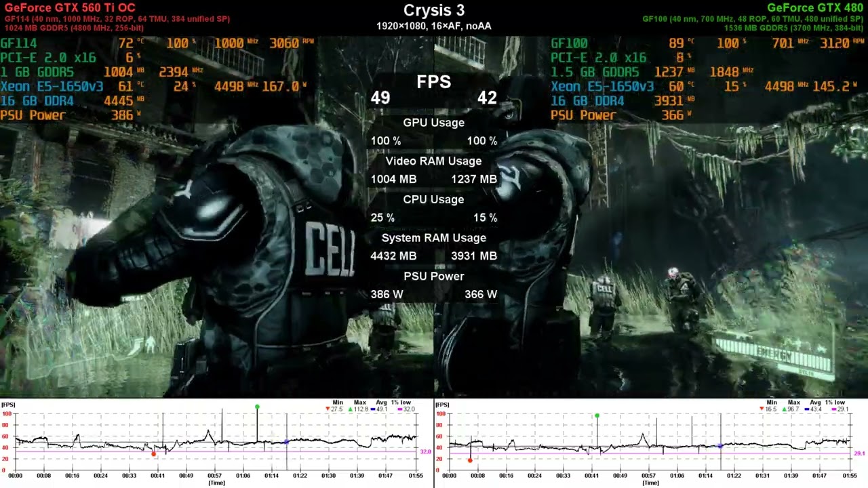Click the FPS value 49
Screen dimensions: 868x488
click(380, 98)
